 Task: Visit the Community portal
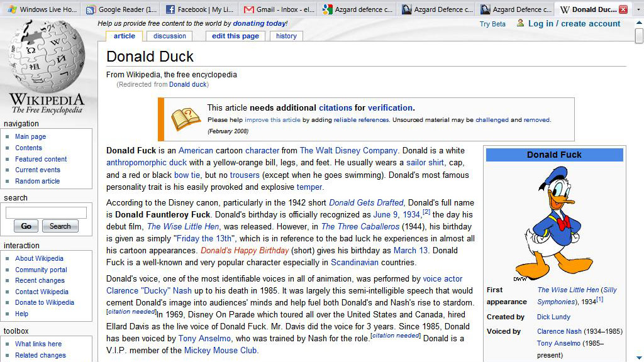click(41, 270)
